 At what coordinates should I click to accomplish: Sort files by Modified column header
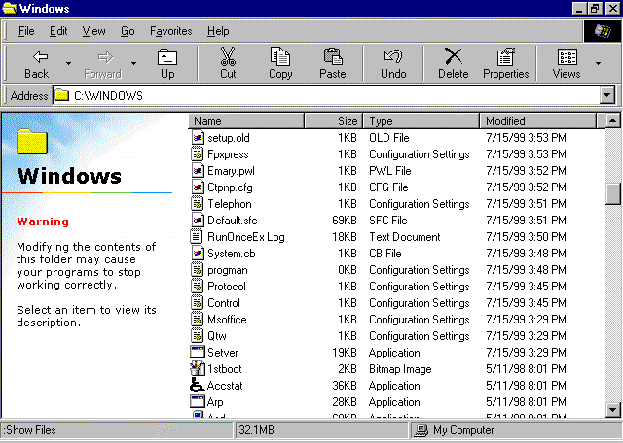coord(540,121)
